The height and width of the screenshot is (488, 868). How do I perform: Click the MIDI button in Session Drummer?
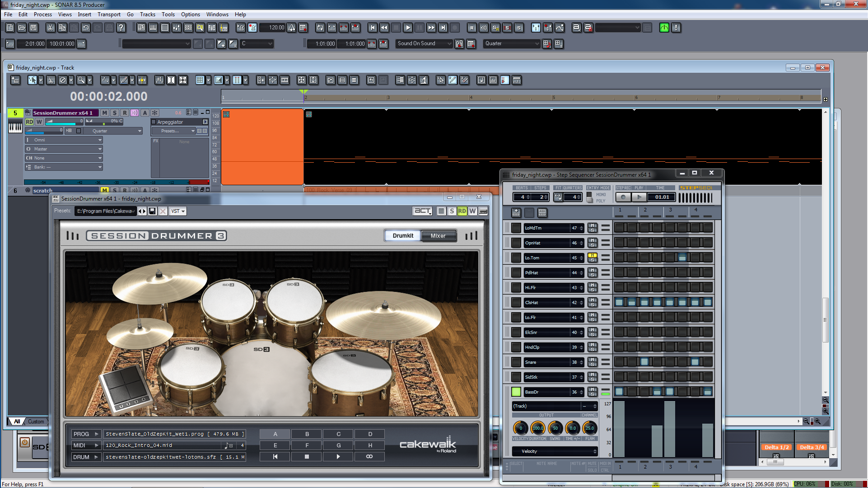(x=85, y=446)
